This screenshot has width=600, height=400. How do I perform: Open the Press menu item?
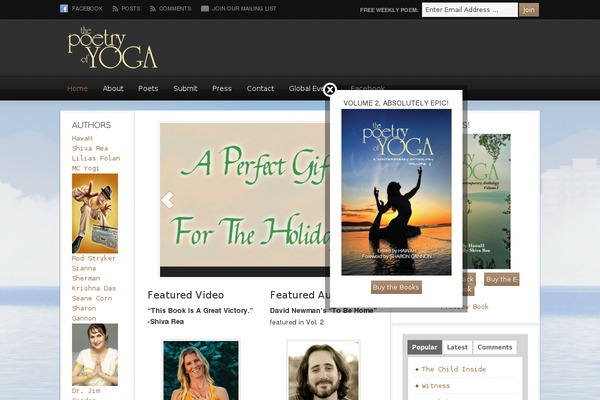coord(222,88)
